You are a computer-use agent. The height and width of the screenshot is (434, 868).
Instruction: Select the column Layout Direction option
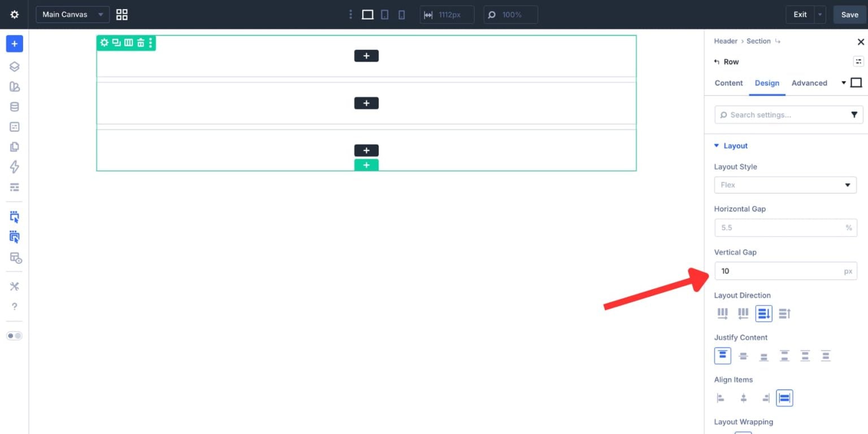(764, 313)
